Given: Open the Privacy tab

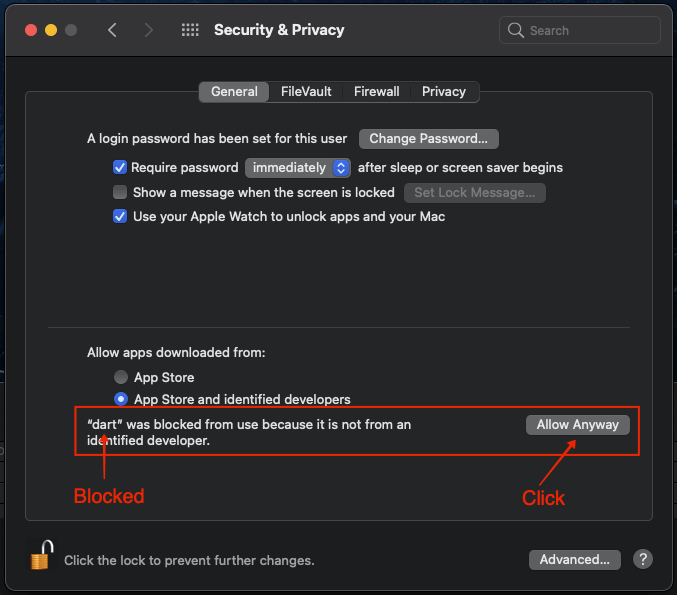Looking at the screenshot, I should click(443, 91).
